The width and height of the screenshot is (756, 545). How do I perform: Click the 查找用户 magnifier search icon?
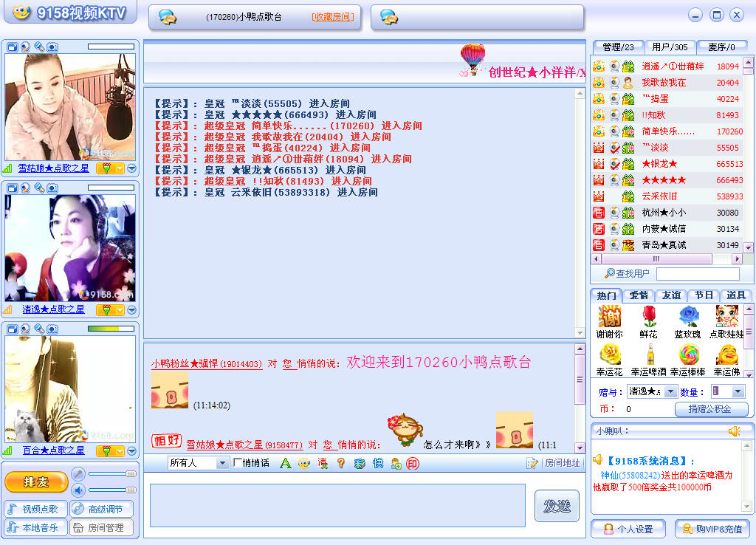click(611, 273)
